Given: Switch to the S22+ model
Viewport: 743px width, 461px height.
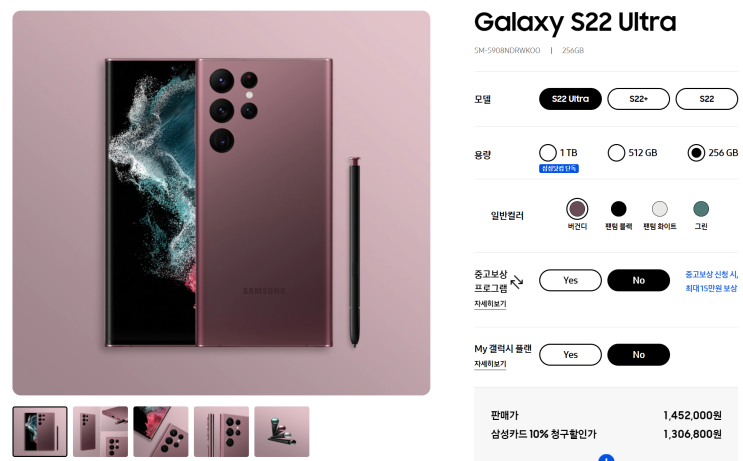Looking at the screenshot, I should coord(638,99).
